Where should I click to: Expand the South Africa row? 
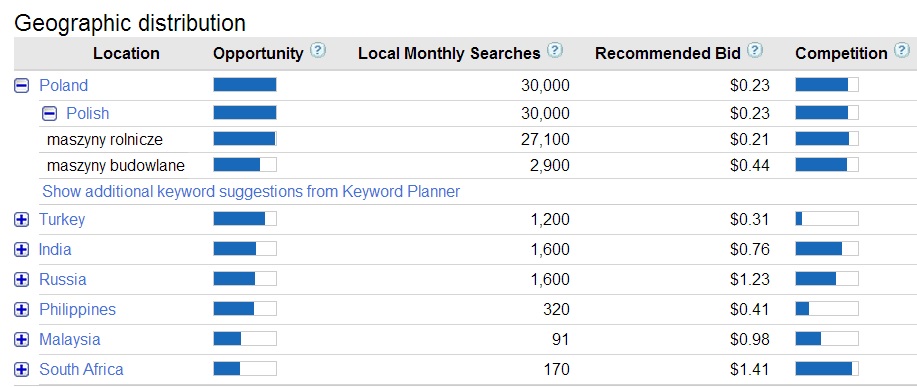[21, 370]
